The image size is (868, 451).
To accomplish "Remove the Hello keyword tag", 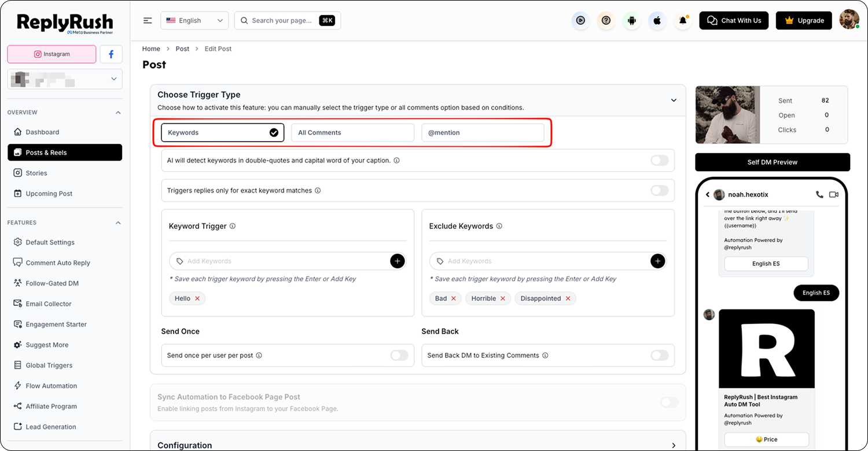I will (197, 298).
